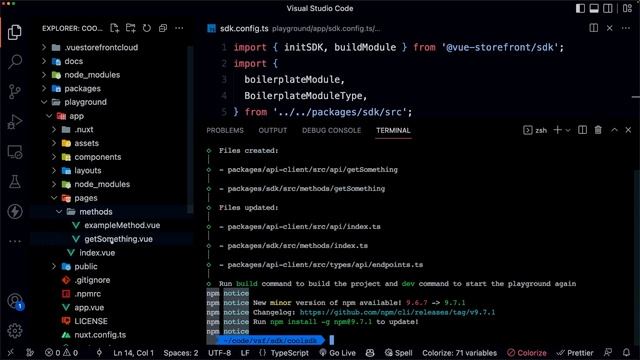The width and height of the screenshot is (640, 360).
Task: Open the Source Control view
Action: tap(15, 91)
